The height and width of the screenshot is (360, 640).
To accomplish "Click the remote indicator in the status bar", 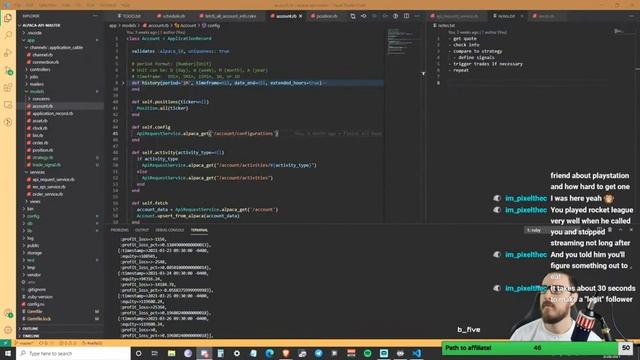I will pos(6,343).
